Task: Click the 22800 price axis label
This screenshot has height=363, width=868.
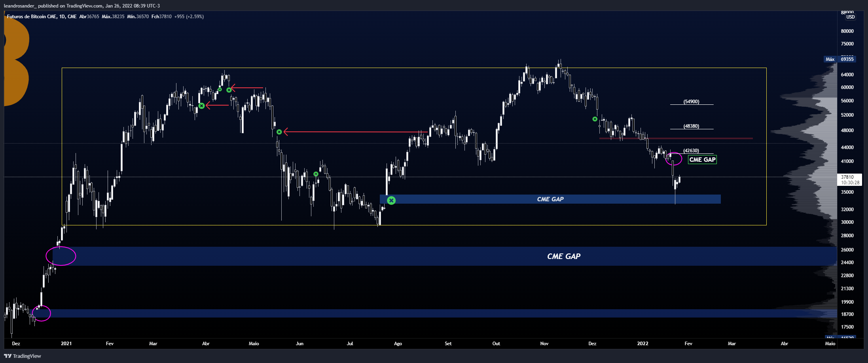Action: coord(847,276)
